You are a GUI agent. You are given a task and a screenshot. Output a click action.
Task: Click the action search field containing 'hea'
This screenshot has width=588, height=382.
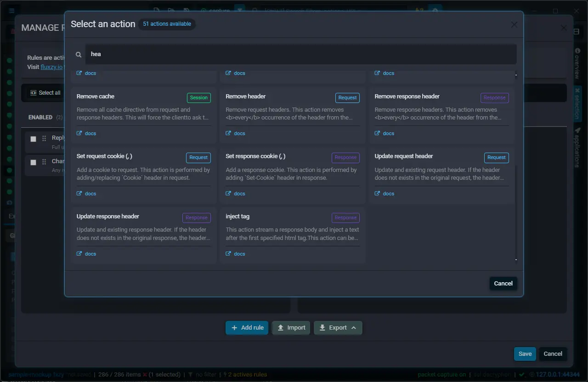301,54
